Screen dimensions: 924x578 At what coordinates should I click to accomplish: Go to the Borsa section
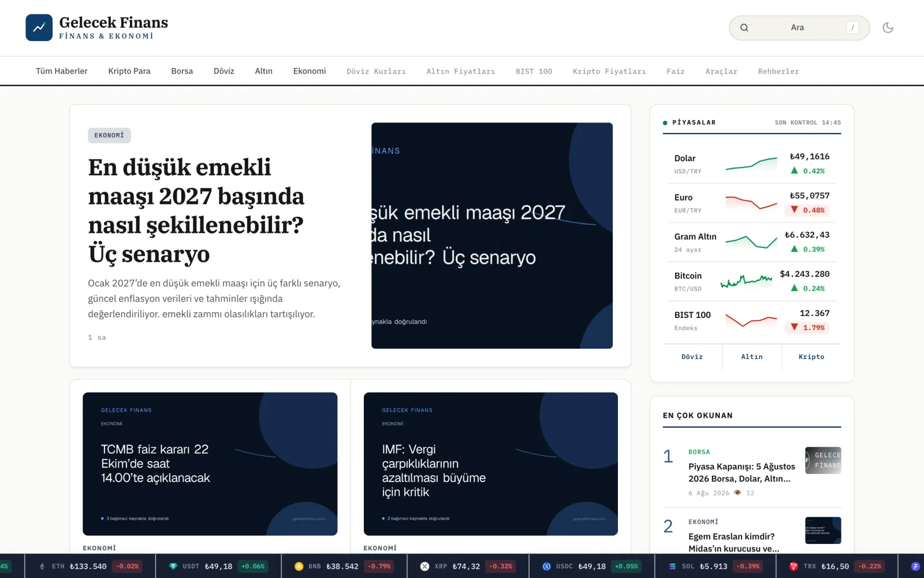(x=182, y=71)
